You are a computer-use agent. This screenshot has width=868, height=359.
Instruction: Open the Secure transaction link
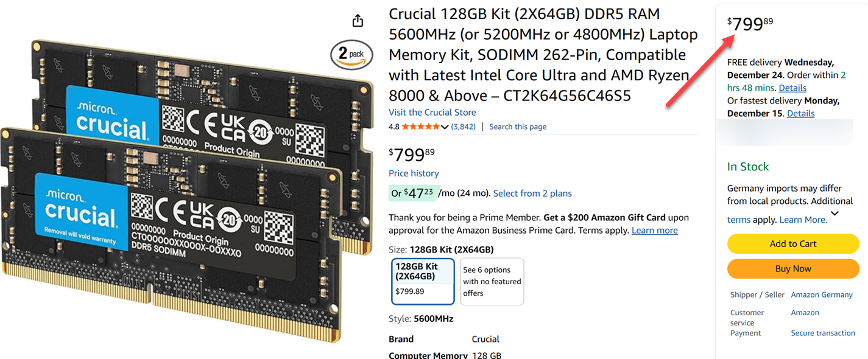[822, 333]
